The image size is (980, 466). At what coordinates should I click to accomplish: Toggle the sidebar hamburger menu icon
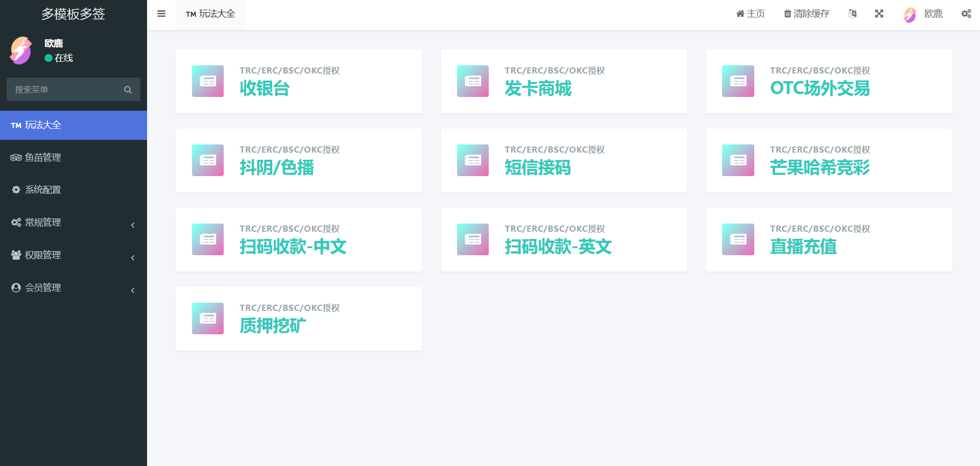(x=161, y=14)
